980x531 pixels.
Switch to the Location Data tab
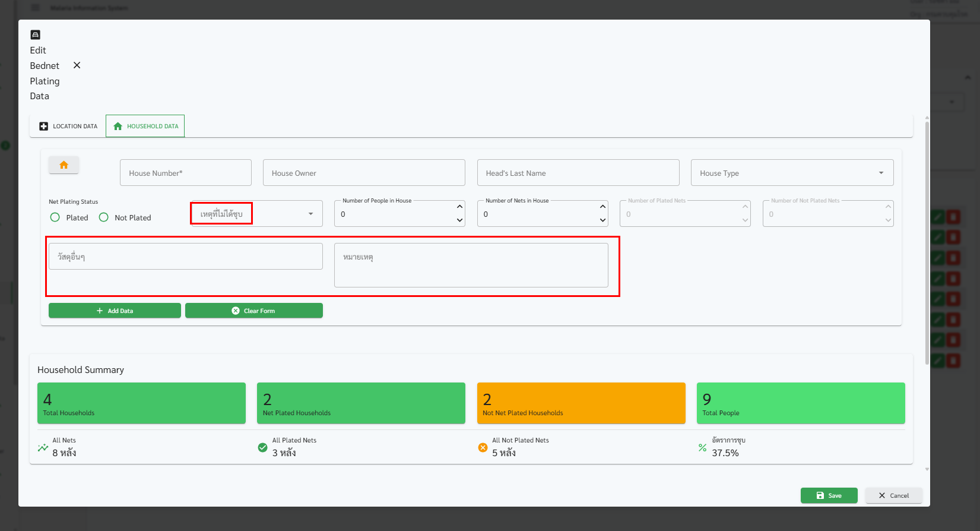tap(68, 127)
